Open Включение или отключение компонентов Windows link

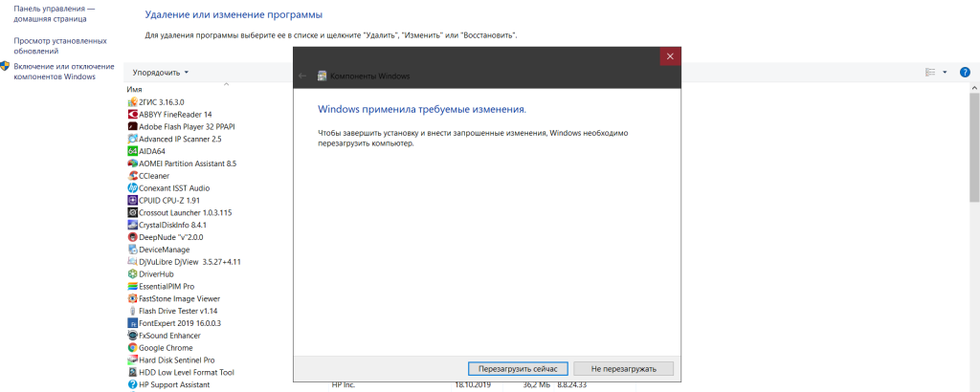(64, 72)
